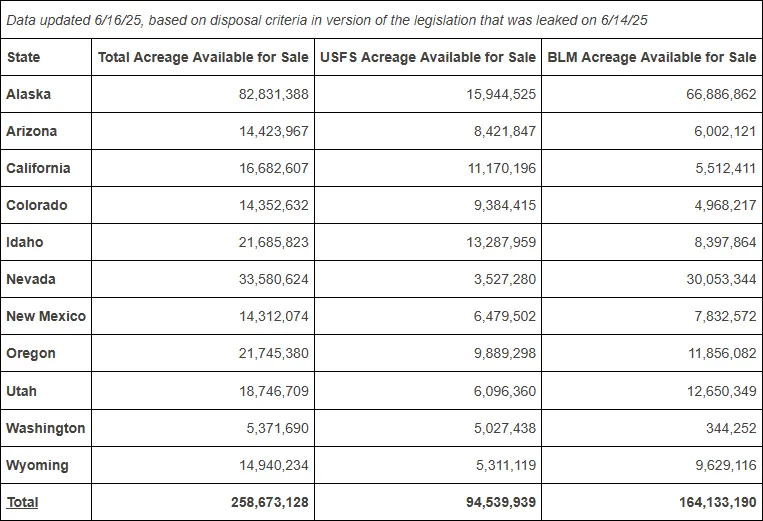Screen dimensions: 763x521
Task: Click the data updated 6/16/25 note
Action: tap(327, 20)
